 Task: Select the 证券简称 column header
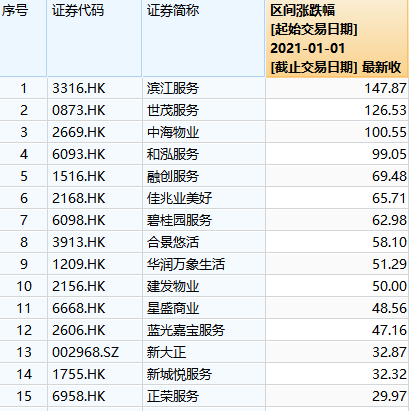coord(204,38)
